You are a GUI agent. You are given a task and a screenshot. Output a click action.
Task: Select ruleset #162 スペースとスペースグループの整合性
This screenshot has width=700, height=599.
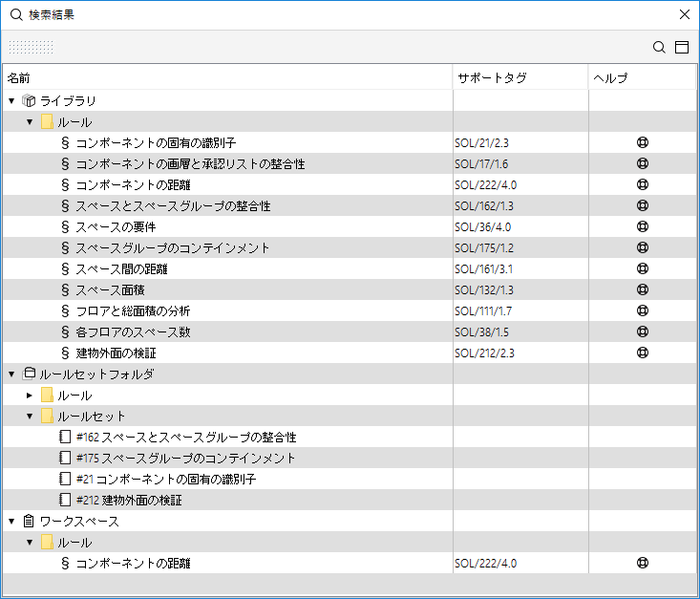[186, 437]
